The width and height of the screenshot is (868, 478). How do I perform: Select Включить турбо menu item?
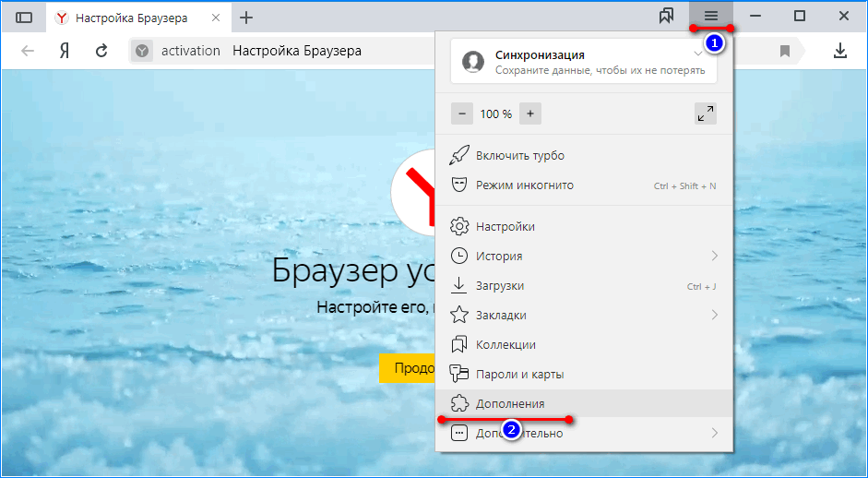click(x=585, y=156)
